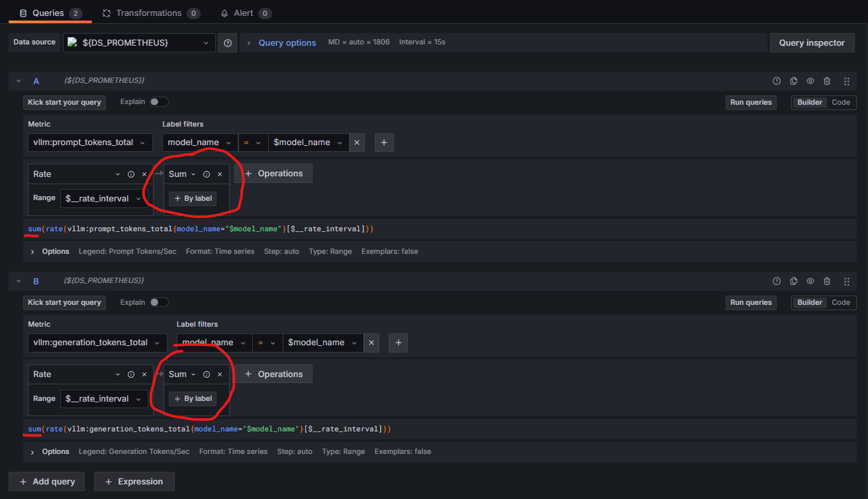Delete query A with trash icon
Viewport: 868px width, 499px height.
[827, 81]
